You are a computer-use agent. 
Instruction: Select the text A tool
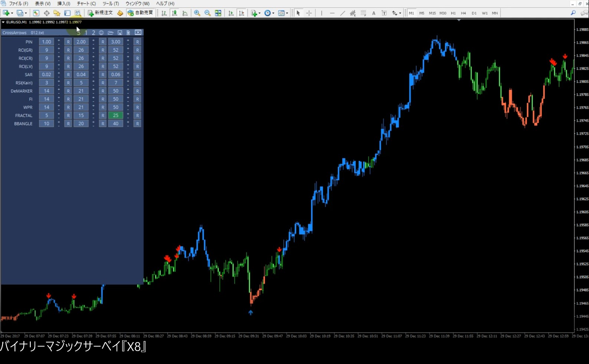point(374,13)
